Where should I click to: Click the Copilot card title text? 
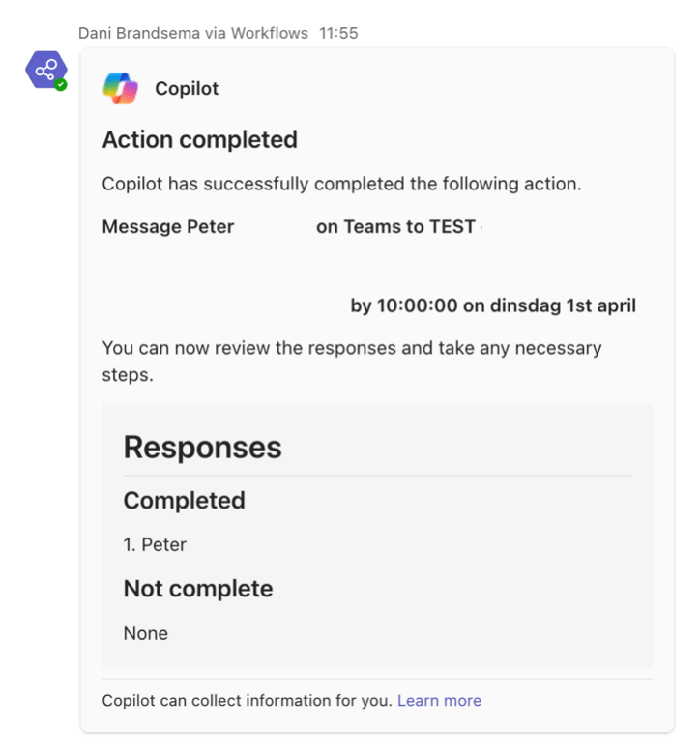pos(187,89)
